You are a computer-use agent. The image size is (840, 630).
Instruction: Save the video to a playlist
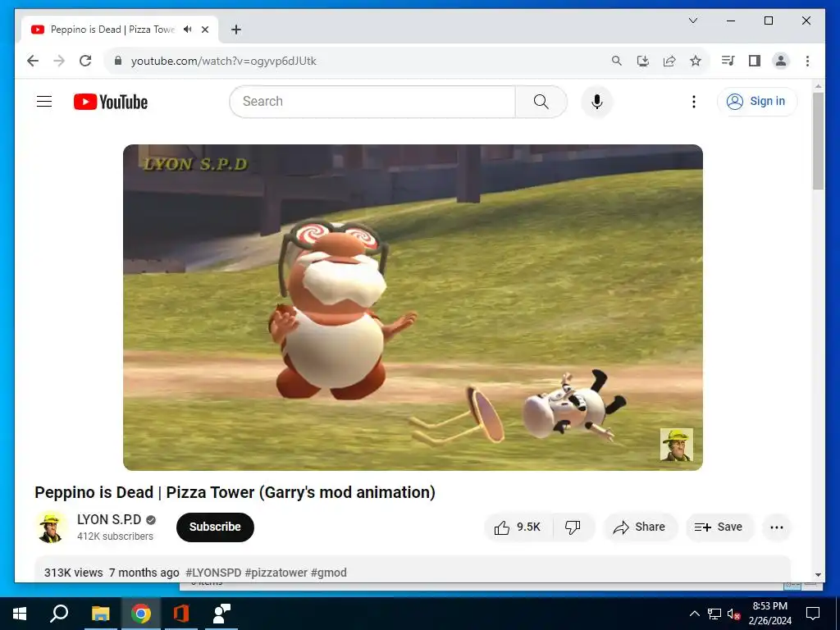click(x=719, y=527)
